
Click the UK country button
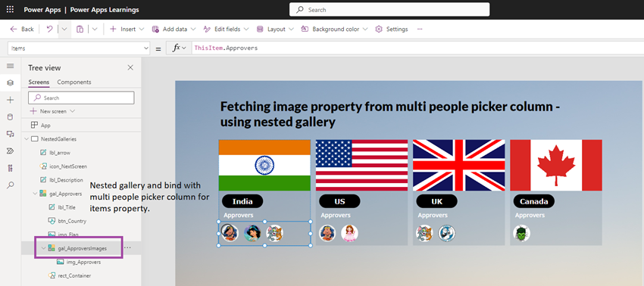(x=436, y=201)
